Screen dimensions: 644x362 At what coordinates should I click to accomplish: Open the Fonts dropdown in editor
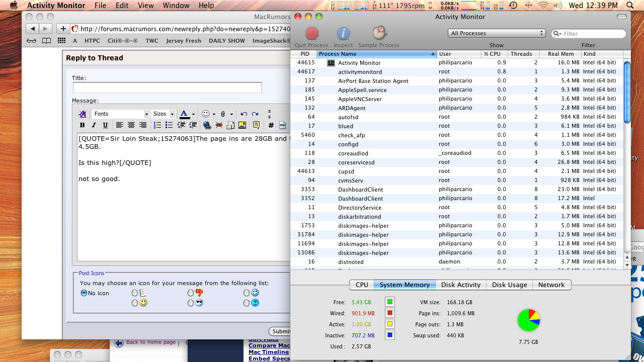[121, 114]
